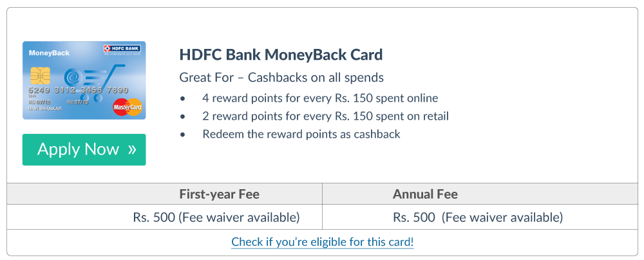
Task: Click the gold chip on the credit card
Action: (x=40, y=75)
